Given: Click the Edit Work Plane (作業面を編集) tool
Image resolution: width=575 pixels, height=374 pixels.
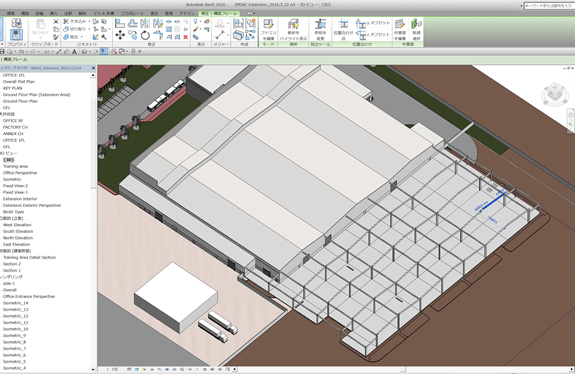Looking at the screenshot, I should pos(400,29).
